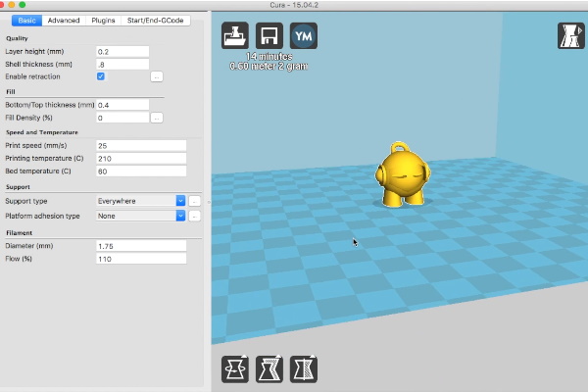
Task: Open the Plugins tab
Action: tap(103, 20)
